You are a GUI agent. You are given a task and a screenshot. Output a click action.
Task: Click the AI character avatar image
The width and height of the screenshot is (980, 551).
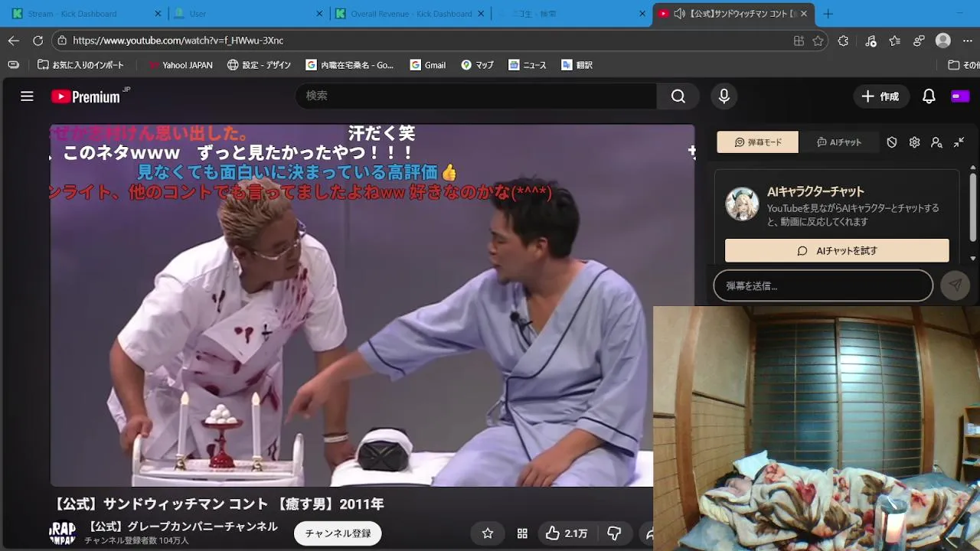tap(742, 204)
